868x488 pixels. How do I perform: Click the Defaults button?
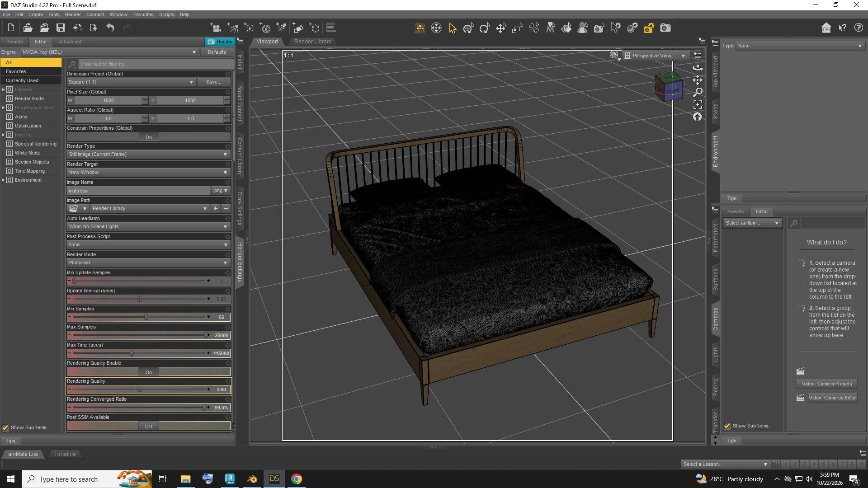click(x=217, y=52)
